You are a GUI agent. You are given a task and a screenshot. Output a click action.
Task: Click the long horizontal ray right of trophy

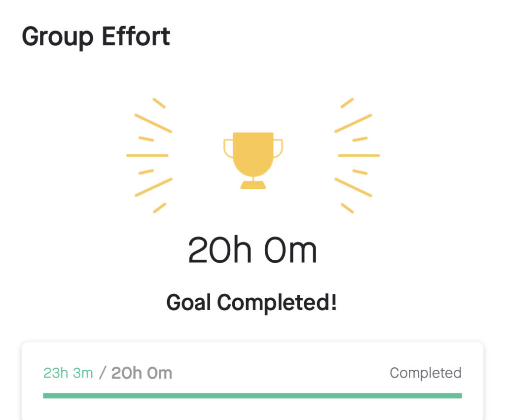(359, 155)
